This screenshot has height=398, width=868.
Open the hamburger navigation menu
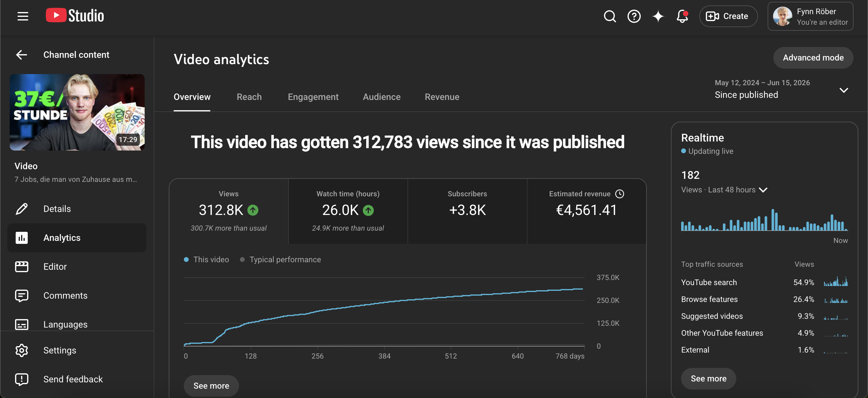[x=23, y=16]
